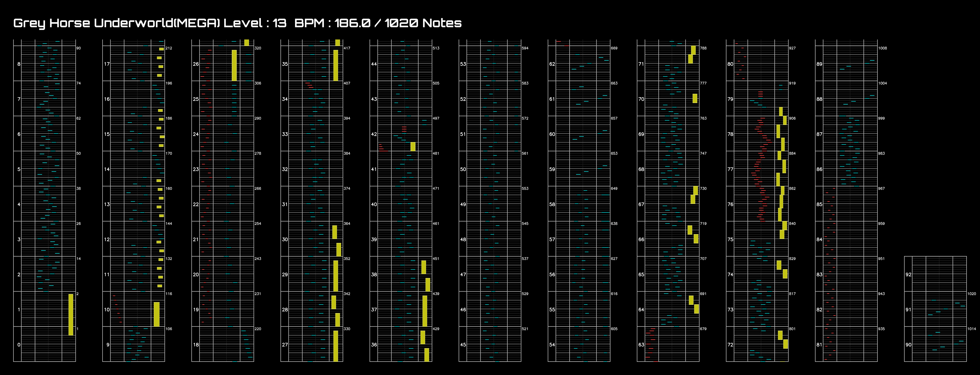The height and width of the screenshot is (375, 980).
Task: Click the 320 note count value
Action: (258, 48)
